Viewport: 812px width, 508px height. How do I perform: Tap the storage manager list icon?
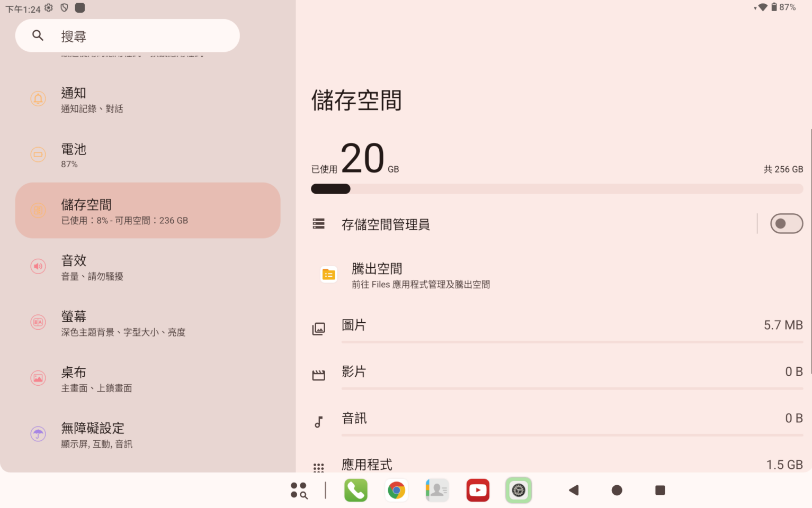tap(318, 224)
